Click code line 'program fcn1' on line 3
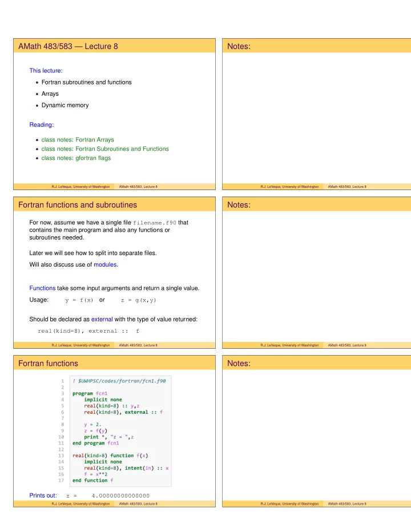Screen dimensions: 411x532 [90, 393]
